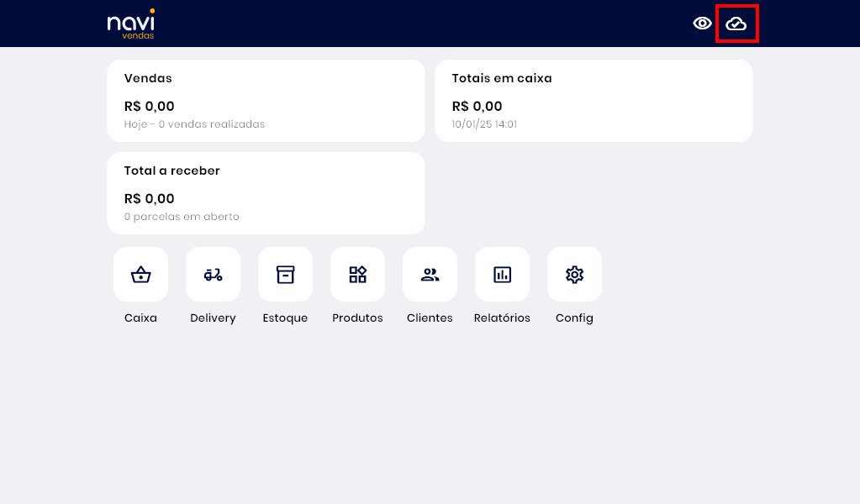Click the Relatórios text label

pos(502,318)
